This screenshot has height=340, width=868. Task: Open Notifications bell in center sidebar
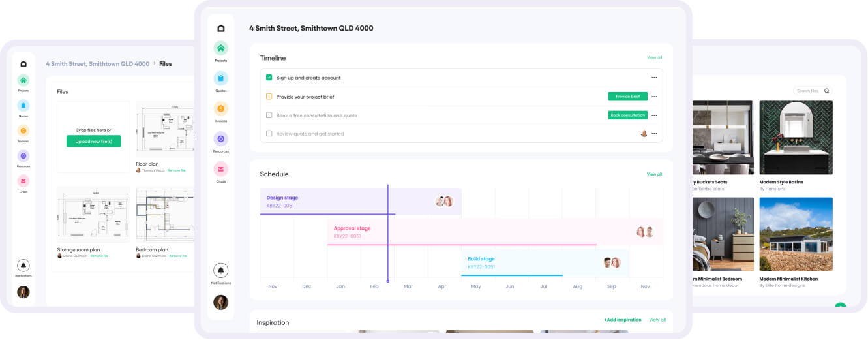(221, 271)
